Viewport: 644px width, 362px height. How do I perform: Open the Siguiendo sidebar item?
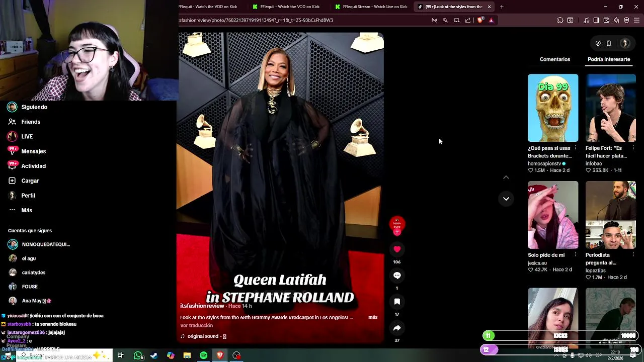[x=34, y=107]
